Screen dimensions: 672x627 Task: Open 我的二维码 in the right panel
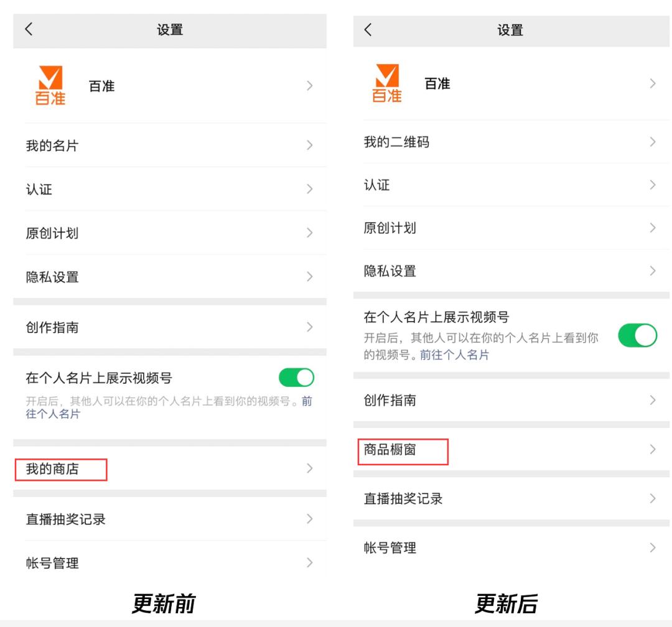[x=396, y=142]
